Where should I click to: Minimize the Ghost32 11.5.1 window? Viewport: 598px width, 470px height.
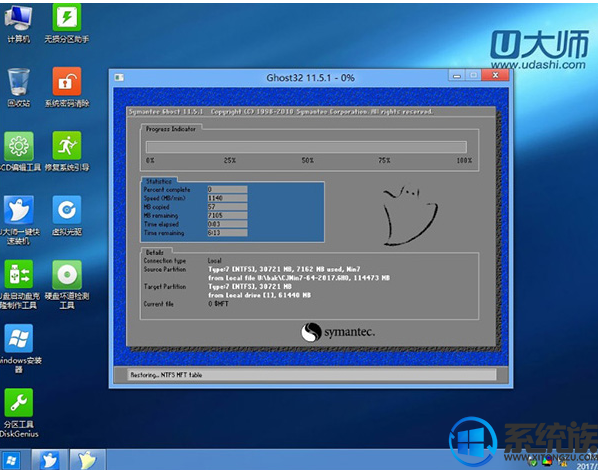(x=457, y=76)
